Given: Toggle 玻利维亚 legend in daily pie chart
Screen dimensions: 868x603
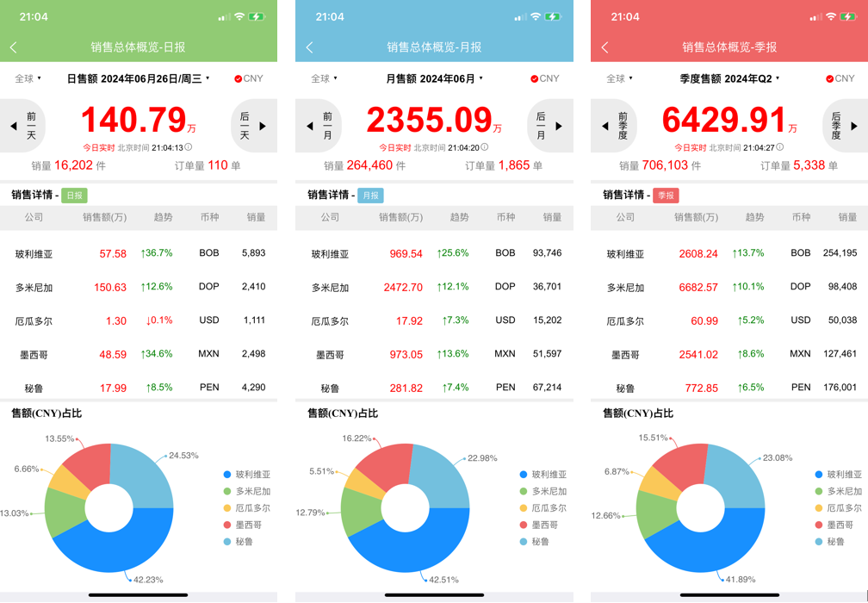Looking at the screenshot, I should tap(247, 475).
